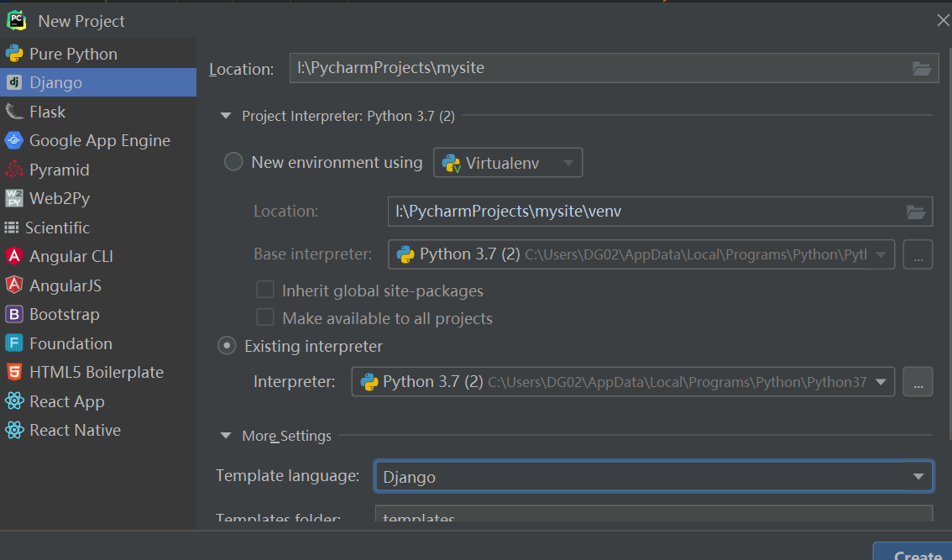
Task: Click the AngularJS shield icon
Action: click(14, 285)
